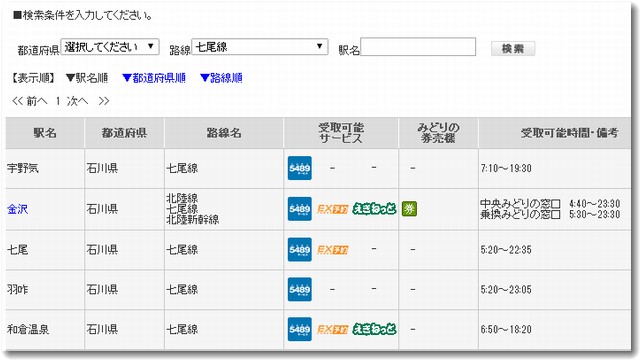Click the EX予約 icon in 金沢 row

pos(333,209)
